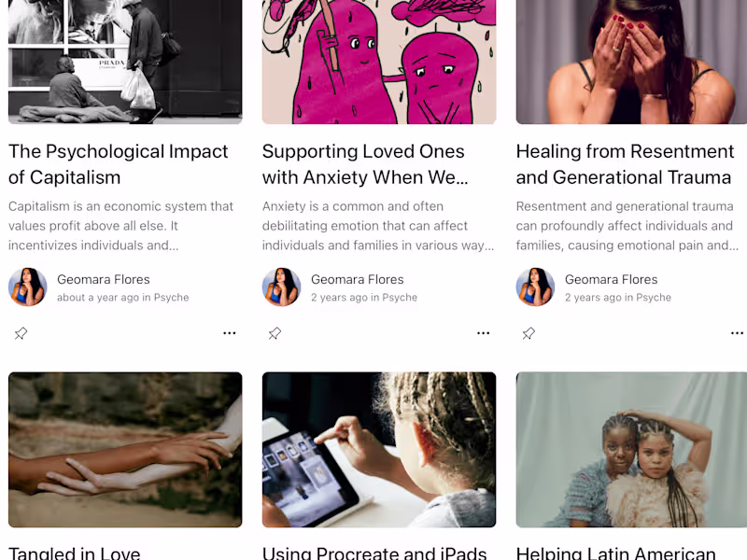The height and width of the screenshot is (560, 747).
Task: Click the two women with braids thumbnail
Action: 631,450
